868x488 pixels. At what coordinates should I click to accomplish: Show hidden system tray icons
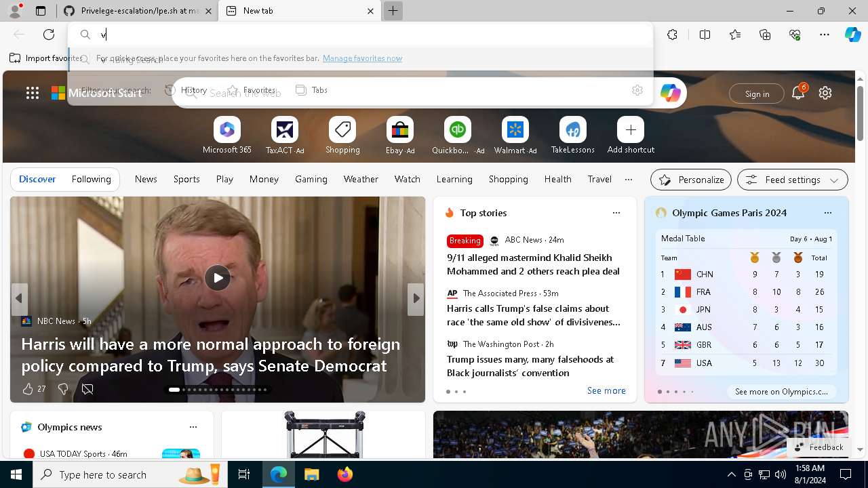click(731, 474)
